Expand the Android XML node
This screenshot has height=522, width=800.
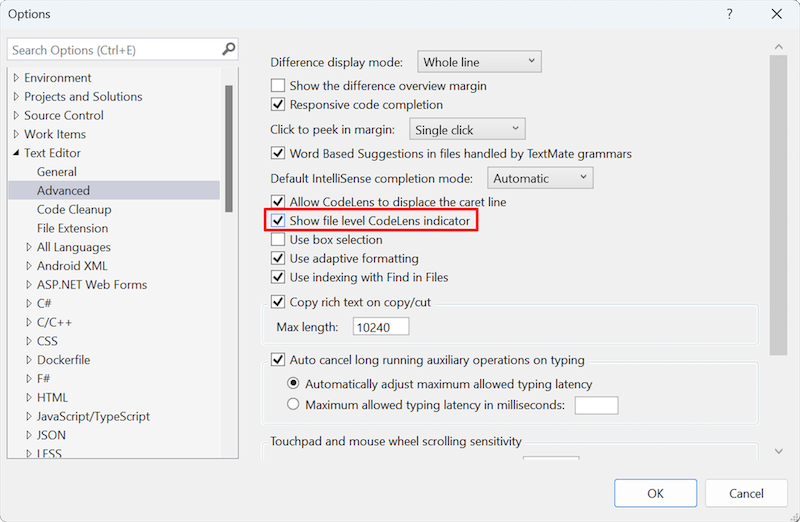[29, 266]
